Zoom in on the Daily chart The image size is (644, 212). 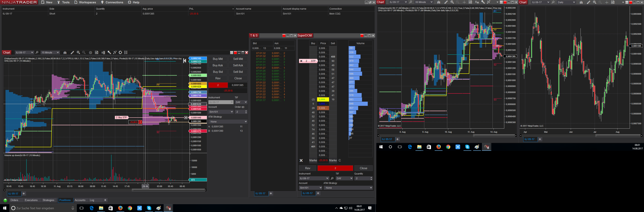click(x=594, y=2)
